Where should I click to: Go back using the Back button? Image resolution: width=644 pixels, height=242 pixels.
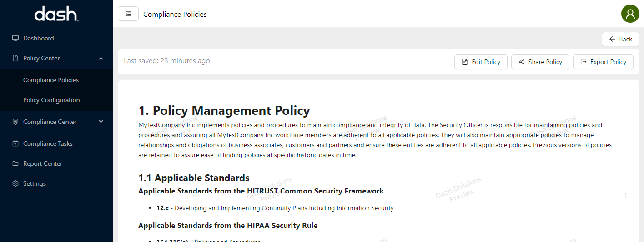click(620, 39)
